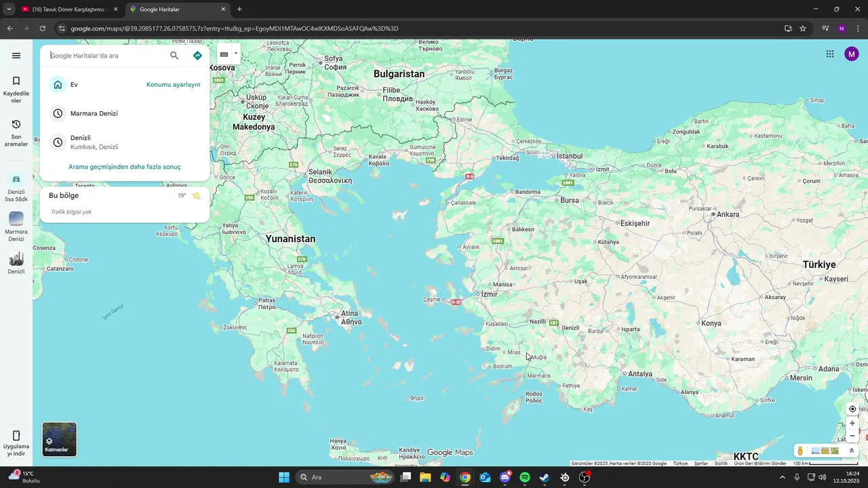Viewport: 868px width, 488px height.
Task: Open the Google Maps hamburger menu
Action: (x=16, y=56)
